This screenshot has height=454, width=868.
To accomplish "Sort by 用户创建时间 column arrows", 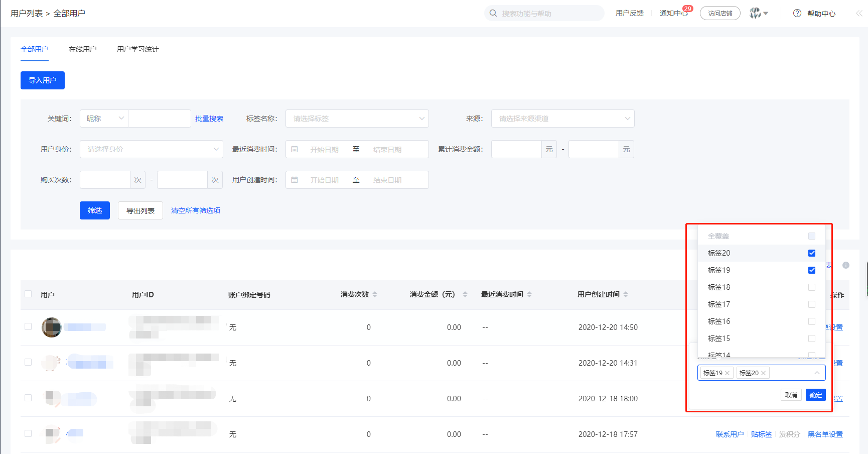I will (626, 294).
